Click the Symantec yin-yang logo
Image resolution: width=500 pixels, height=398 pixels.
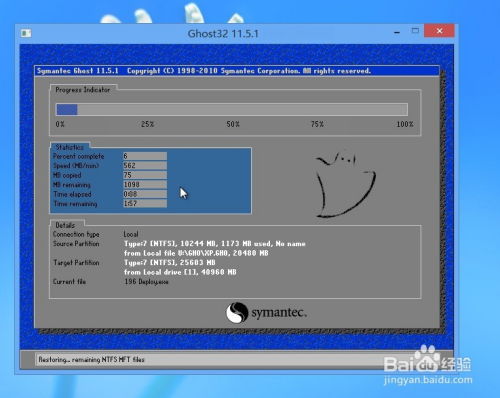pyautogui.click(x=237, y=313)
